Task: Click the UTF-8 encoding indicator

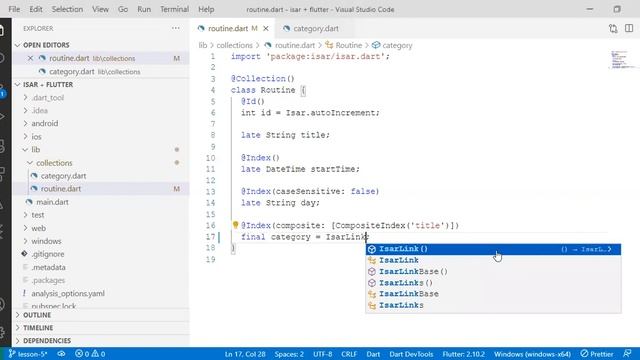Action: [x=322, y=354]
